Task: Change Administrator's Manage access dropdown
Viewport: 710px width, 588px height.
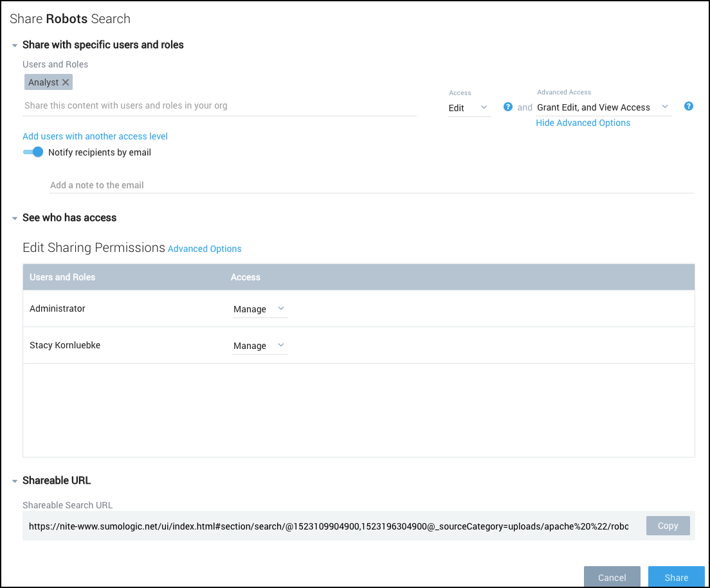Action: pyautogui.click(x=259, y=309)
